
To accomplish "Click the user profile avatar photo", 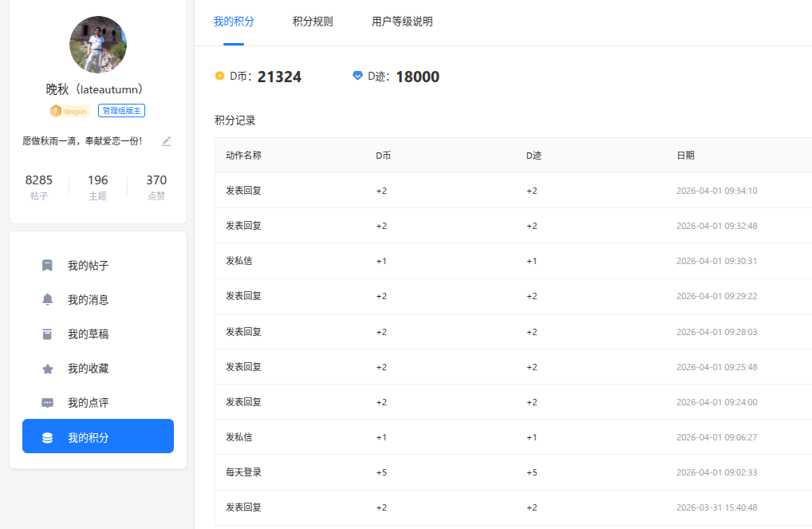I will point(98,45).
